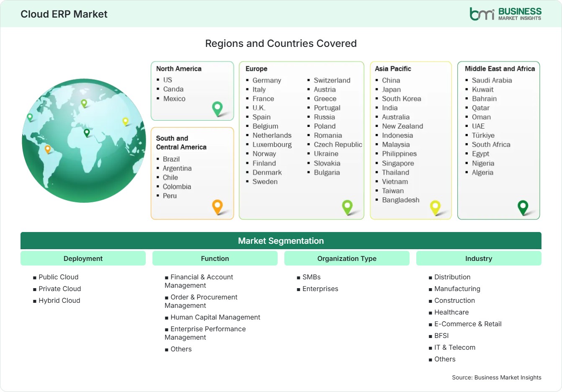Select the Industry segment header
562x392 pixels.
479,258
